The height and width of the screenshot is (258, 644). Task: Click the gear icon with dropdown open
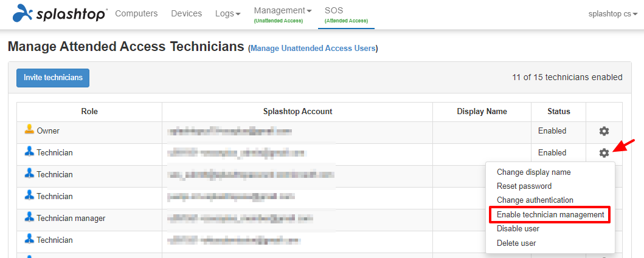[604, 153]
